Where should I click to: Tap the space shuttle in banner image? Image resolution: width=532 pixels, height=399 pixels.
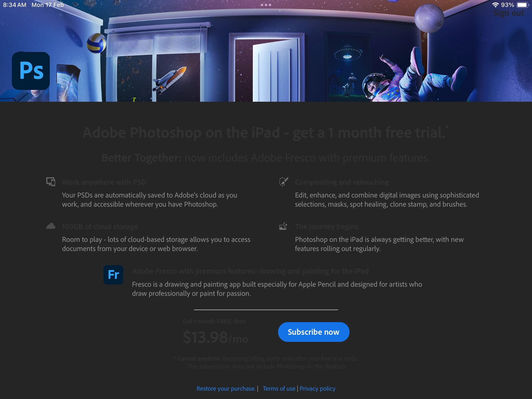click(x=169, y=80)
